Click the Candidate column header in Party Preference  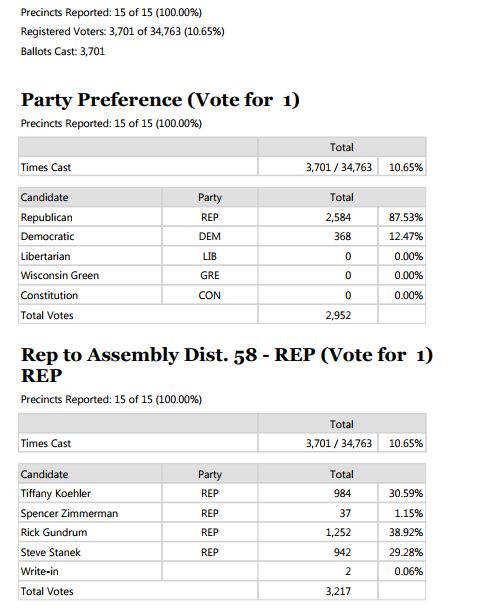click(x=45, y=197)
